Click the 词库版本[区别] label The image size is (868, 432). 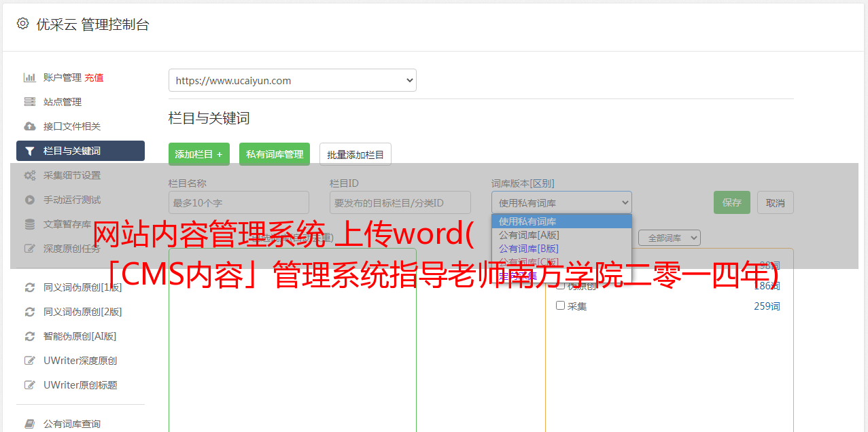523,183
